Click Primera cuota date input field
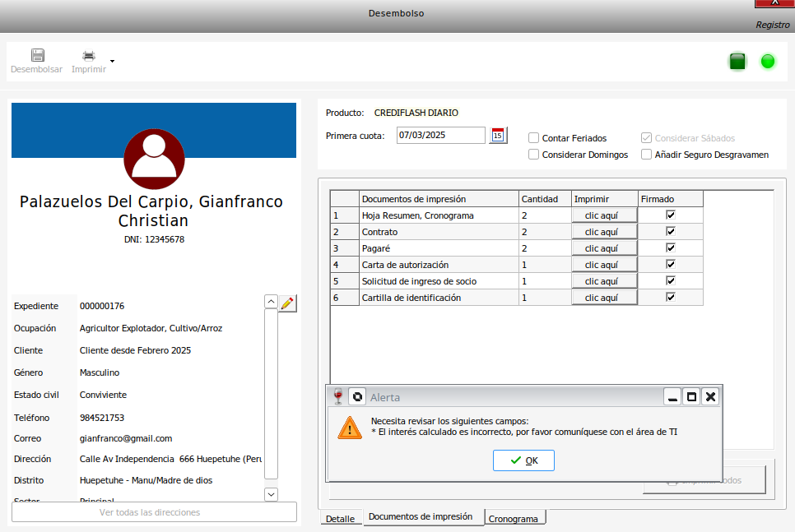 coord(440,136)
